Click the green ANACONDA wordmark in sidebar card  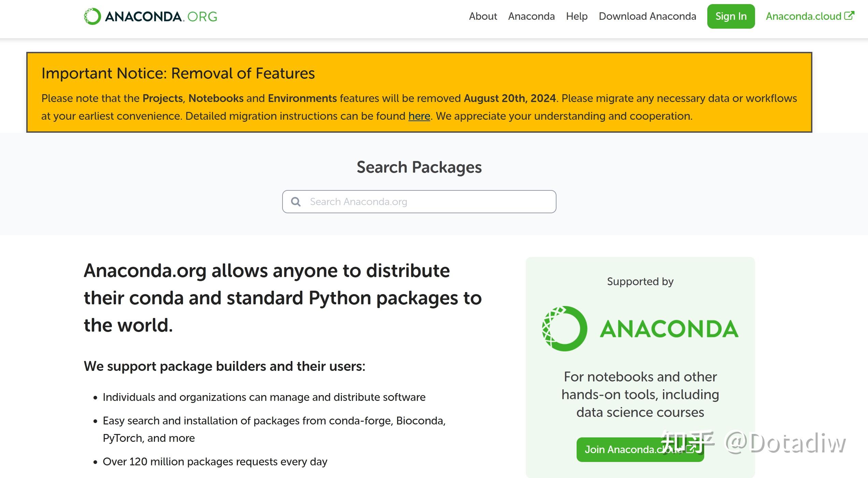(669, 329)
